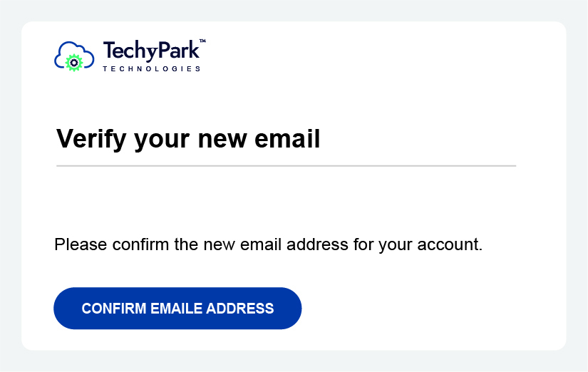Click the "Verify your new email" heading
This screenshot has width=588, height=372.
point(188,138)
